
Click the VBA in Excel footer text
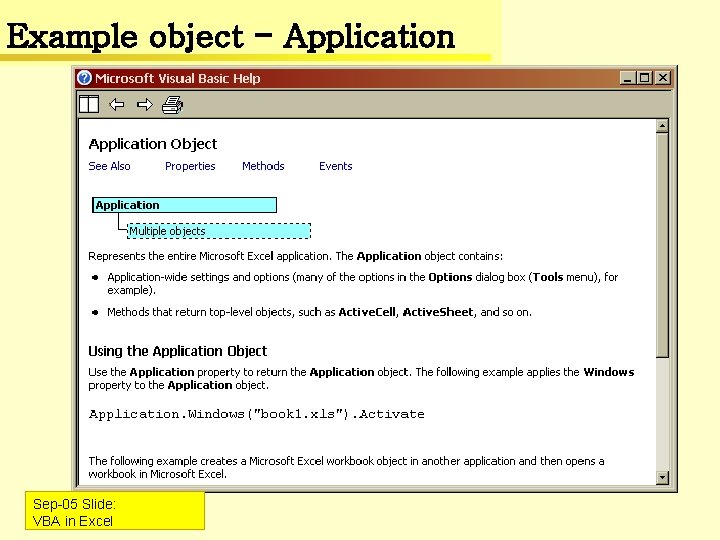pos(73,521)
